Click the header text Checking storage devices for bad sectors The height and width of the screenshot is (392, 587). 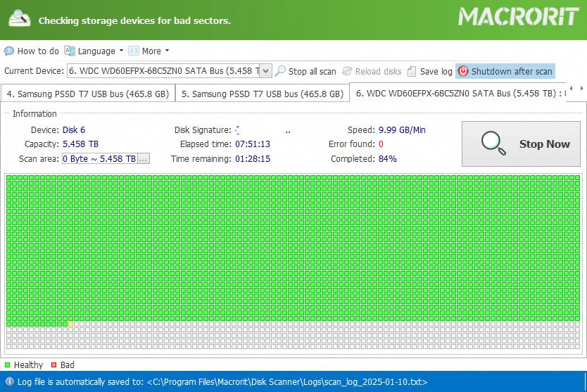point(134,20)
